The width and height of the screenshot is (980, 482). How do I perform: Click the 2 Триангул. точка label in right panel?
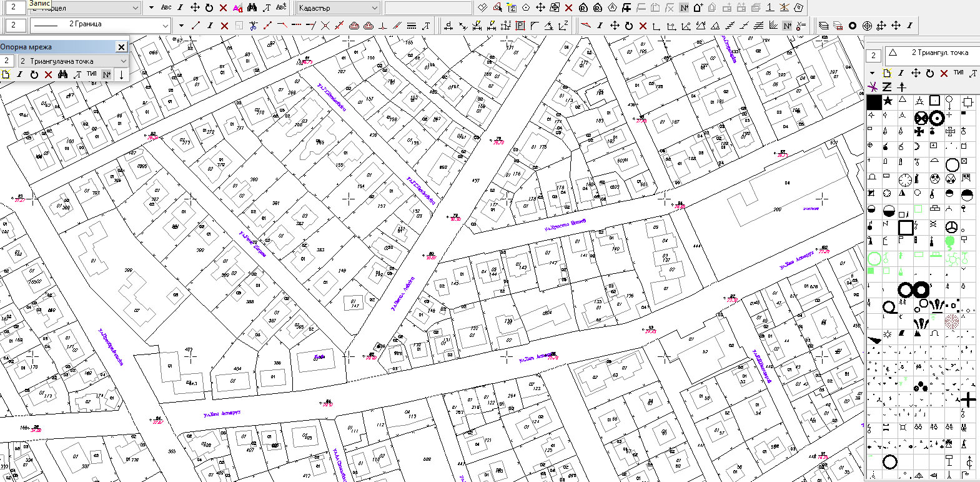point(939,53)
